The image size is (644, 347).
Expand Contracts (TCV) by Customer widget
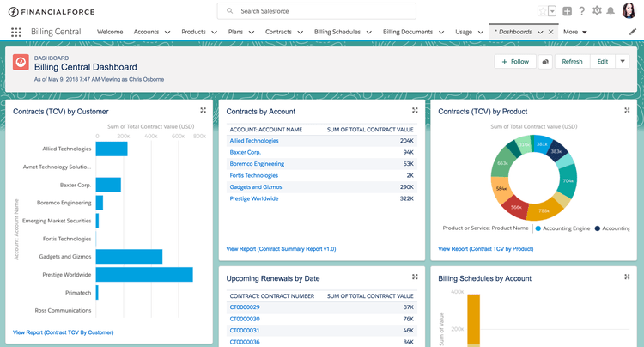point(203,111)
